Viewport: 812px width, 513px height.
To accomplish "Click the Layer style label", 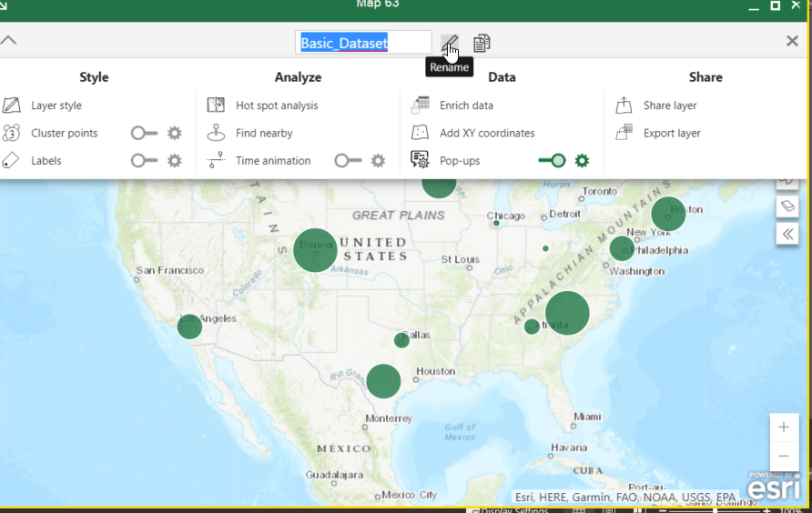I will tap(56, 106).
